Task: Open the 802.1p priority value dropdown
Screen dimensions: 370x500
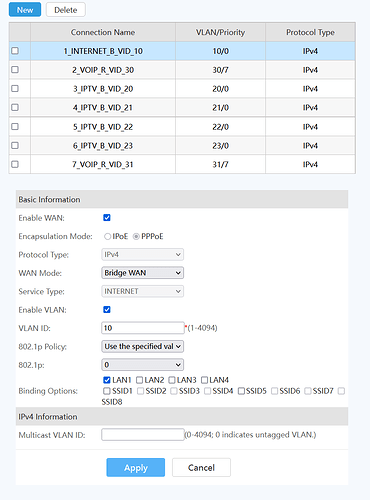Action: pyautogui.click(x=142, y=365)
